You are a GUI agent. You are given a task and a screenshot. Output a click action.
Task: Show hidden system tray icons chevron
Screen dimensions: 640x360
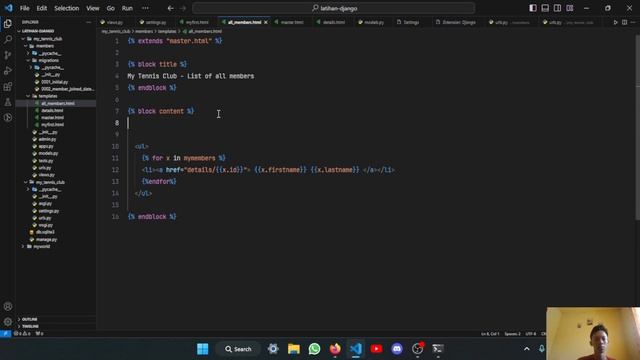[527, 349]
